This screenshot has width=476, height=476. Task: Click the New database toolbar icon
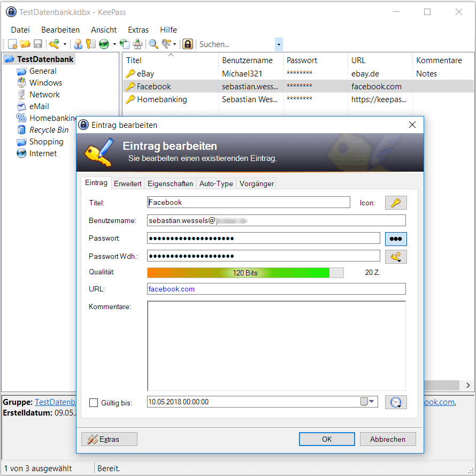coord(12,44)
